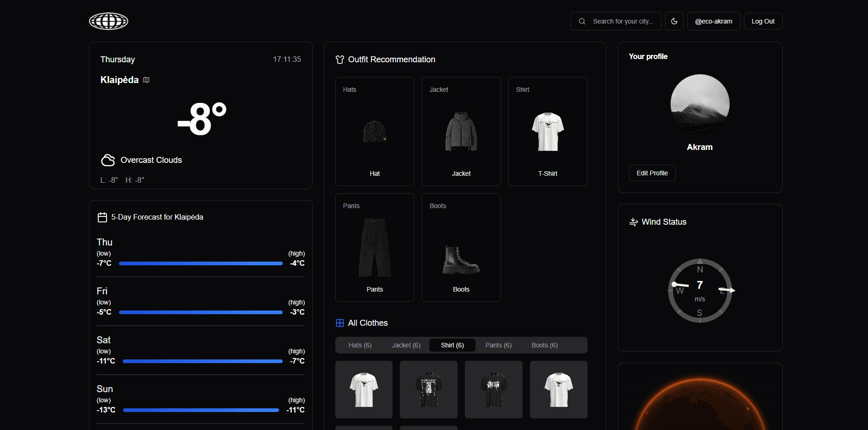Open the @eco-akram account button

coord(713,21)
